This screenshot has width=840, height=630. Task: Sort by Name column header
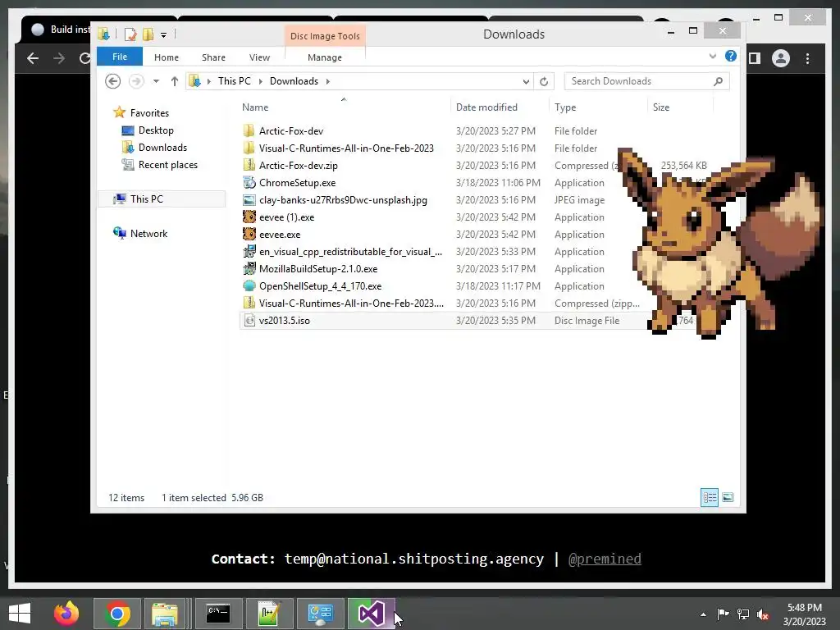(255, 107)
